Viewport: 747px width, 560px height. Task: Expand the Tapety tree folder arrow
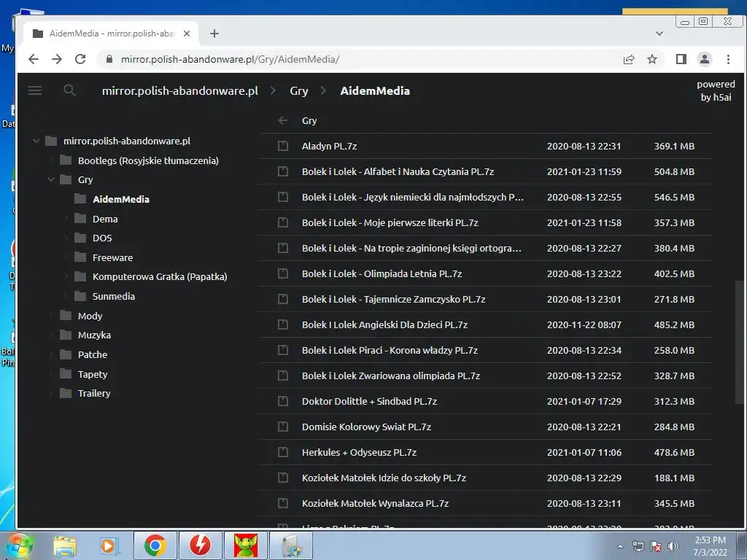coord(51,374)
